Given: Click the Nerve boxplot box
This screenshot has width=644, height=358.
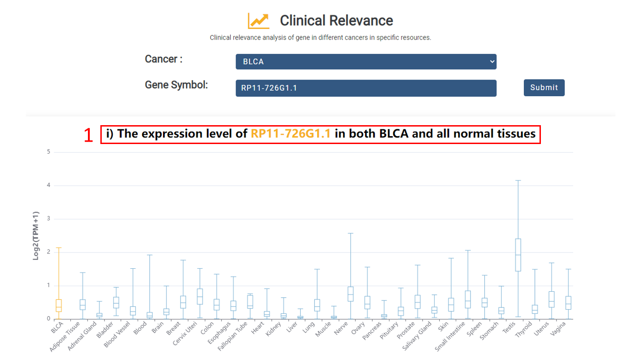Looking at the screenshot, I should click(x=350, y=294).
